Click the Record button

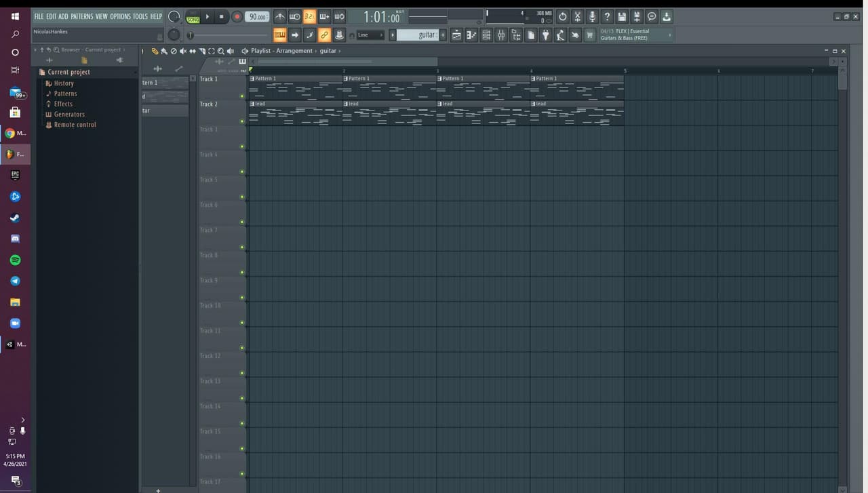[237, 17]
